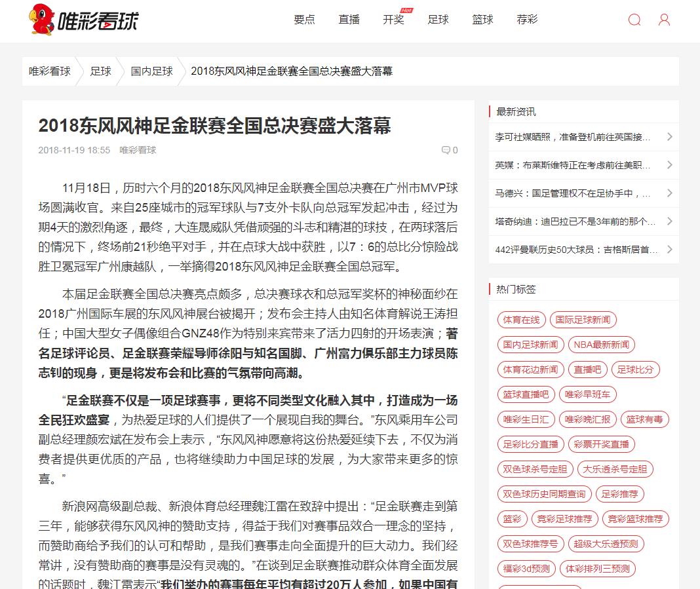Click the article headline 2018东风风神足金联赛全国总决赛盛大落幕
700x589 pixels.
click(215, 126)
